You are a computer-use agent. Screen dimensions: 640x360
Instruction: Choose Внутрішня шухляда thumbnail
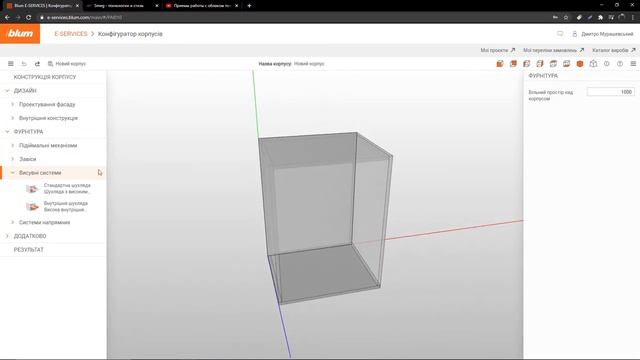pos(32,207)
